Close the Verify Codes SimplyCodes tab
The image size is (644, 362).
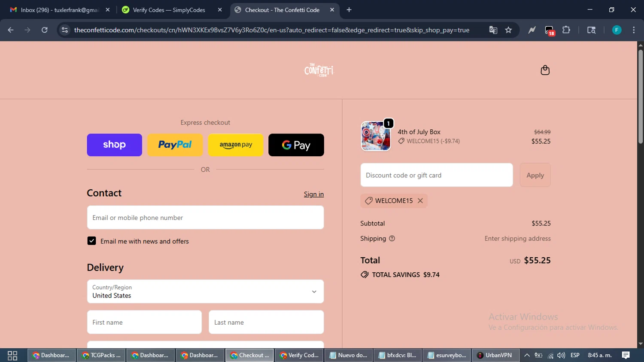tap(220, 10)
